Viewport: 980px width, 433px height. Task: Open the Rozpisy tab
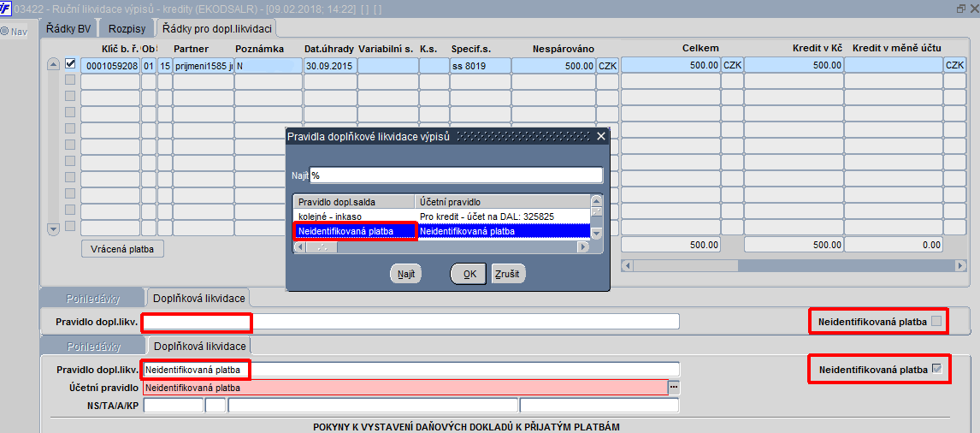127,29
